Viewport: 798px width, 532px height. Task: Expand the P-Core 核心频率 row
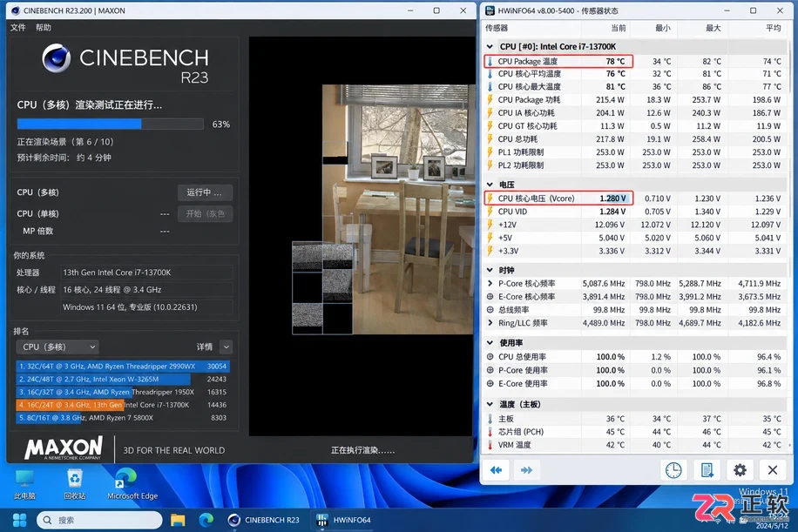pos(490,283)
